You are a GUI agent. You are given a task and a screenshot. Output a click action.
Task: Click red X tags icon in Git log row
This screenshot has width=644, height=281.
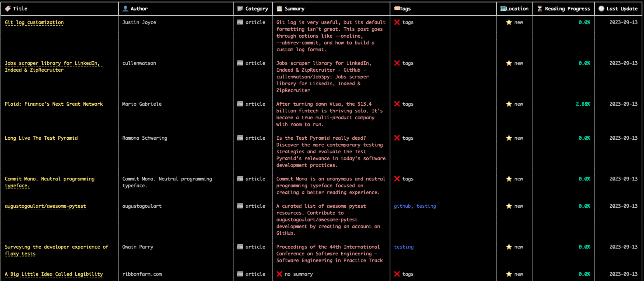click(397, 22)
